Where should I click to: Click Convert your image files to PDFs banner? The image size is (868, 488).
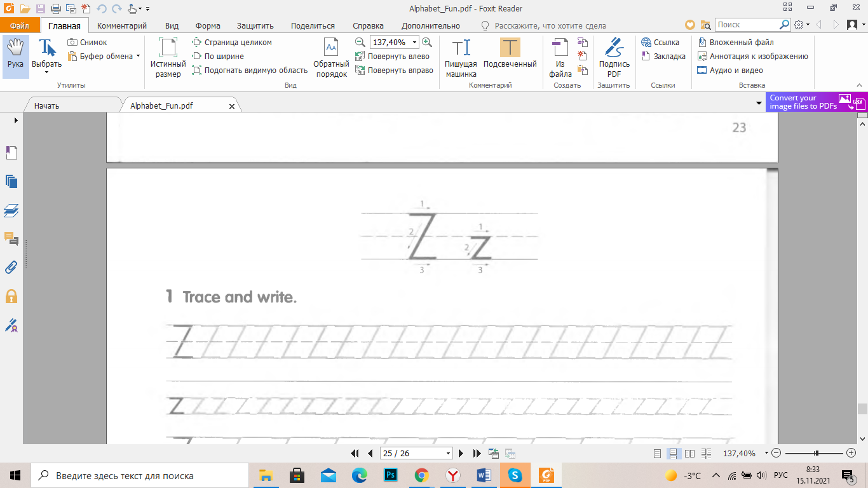(x=817, y=102)
